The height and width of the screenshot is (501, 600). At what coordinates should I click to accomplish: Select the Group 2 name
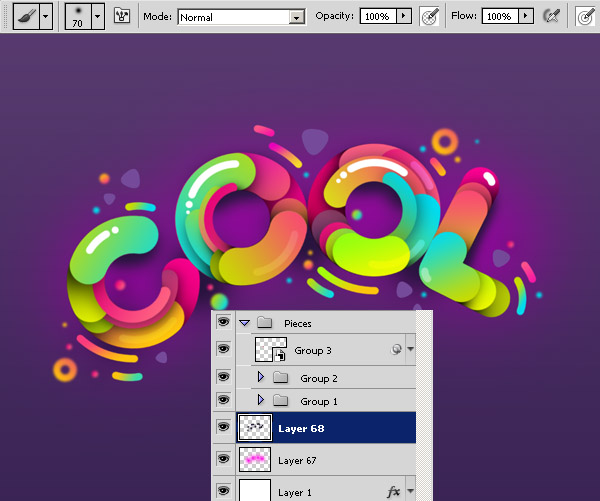pos(319,379)
